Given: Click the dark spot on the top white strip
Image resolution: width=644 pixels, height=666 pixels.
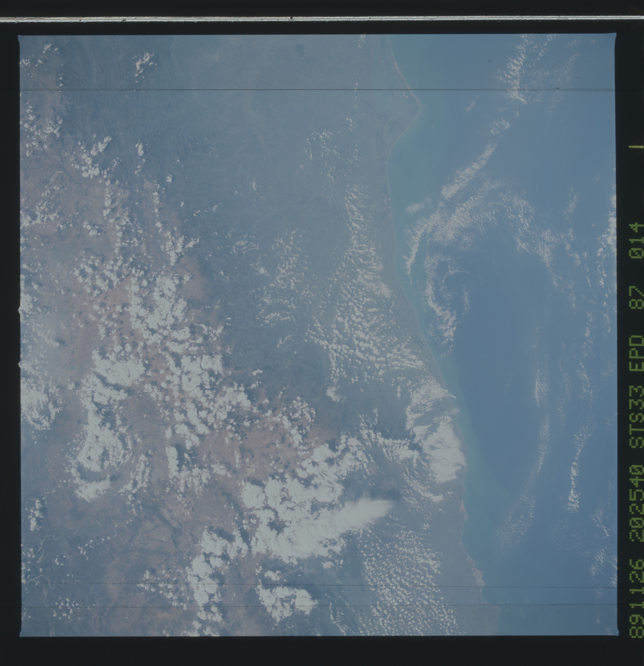Looking at the screenshot, I should (x=291, y=18).
